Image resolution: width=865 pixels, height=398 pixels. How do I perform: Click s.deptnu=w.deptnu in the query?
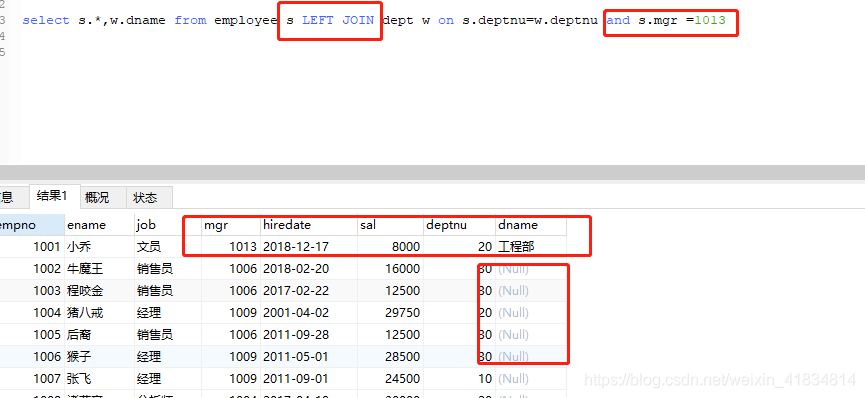click(530, 20)
